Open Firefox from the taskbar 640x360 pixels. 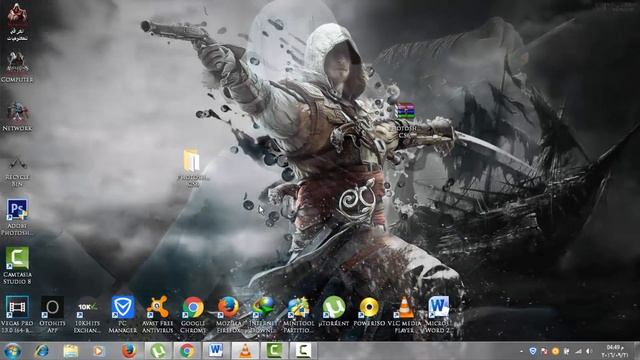[129, 351]
